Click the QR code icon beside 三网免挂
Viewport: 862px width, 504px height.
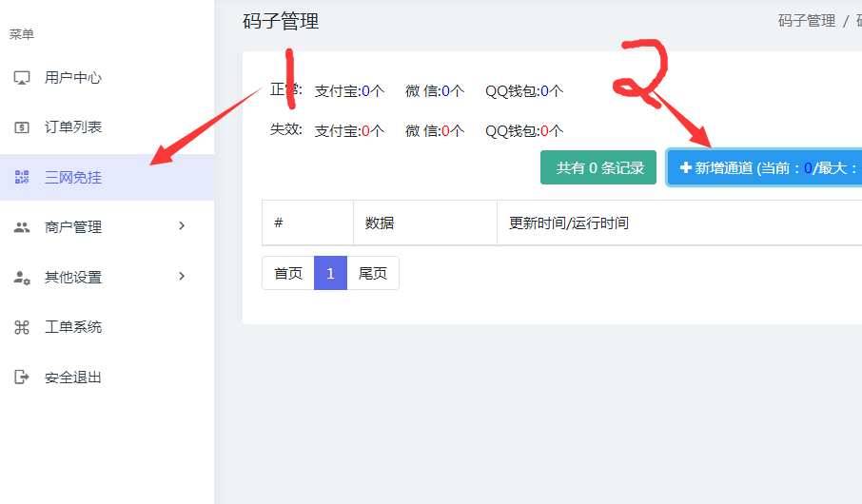[x=22, y=177]
